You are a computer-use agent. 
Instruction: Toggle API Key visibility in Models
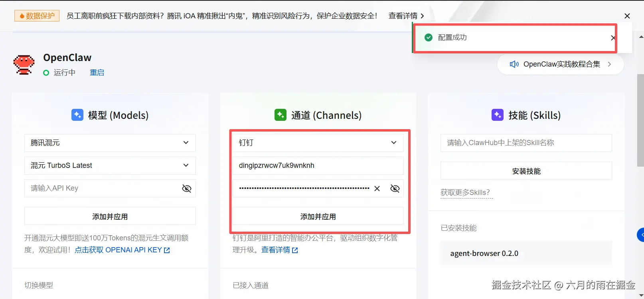tap(187, 189)
